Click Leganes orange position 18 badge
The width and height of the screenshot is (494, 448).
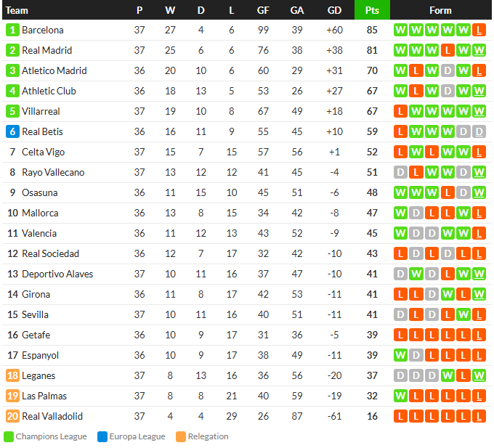(x=12, y=375)
